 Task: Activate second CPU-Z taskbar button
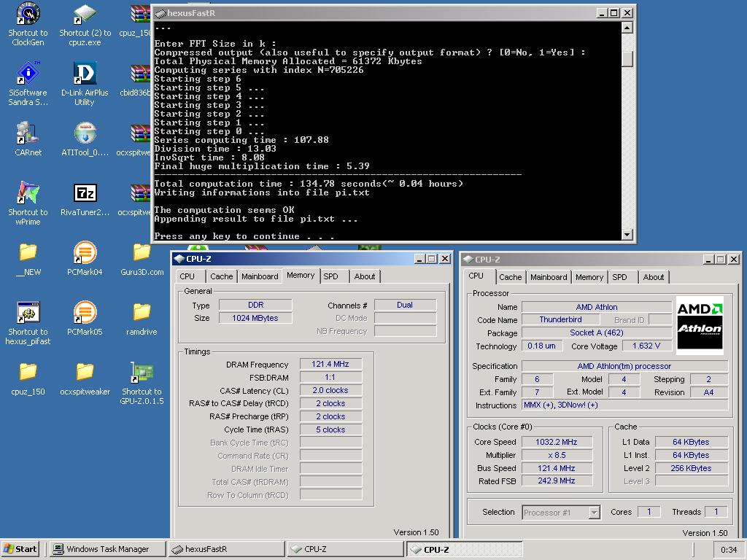465,549
